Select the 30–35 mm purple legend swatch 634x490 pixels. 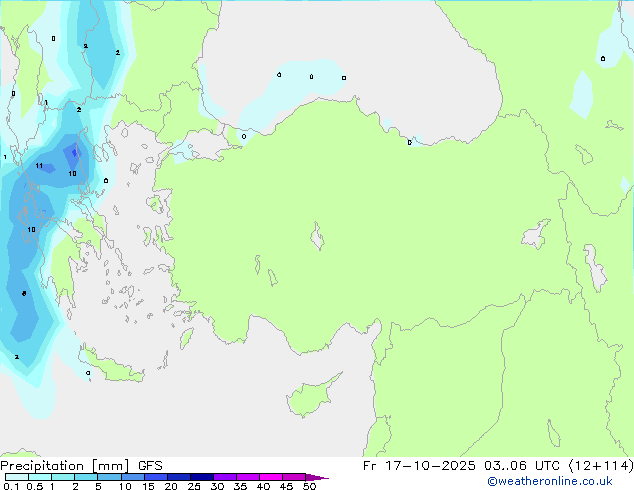(x=225, y=477)
